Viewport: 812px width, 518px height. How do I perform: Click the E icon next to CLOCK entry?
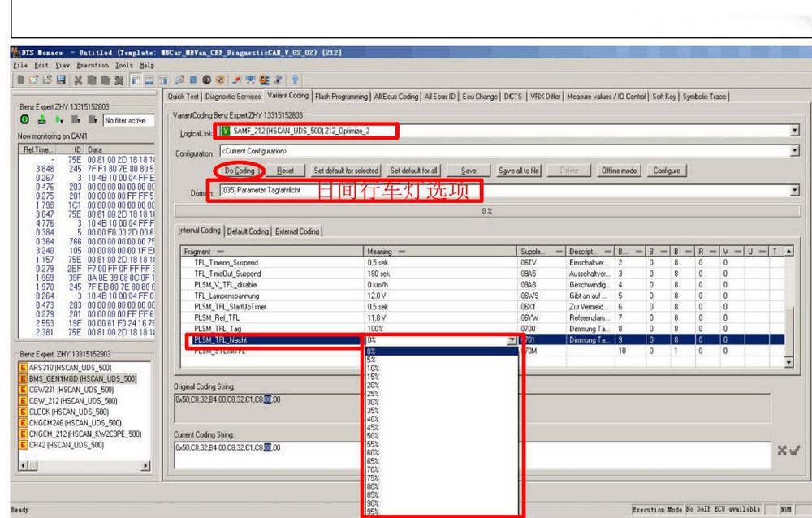tap(23, 412)
